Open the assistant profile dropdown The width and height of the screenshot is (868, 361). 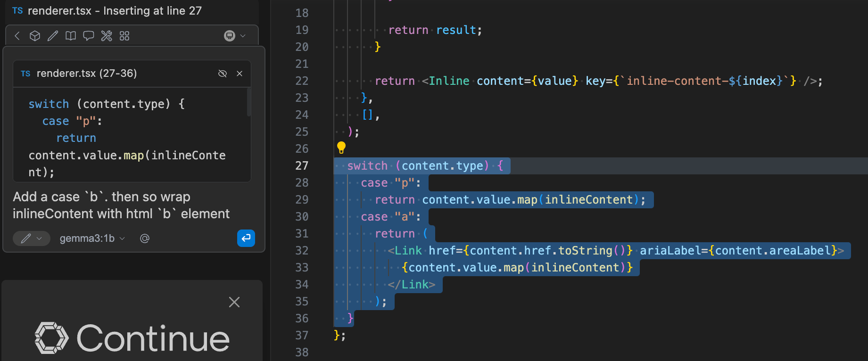[235, 36]
